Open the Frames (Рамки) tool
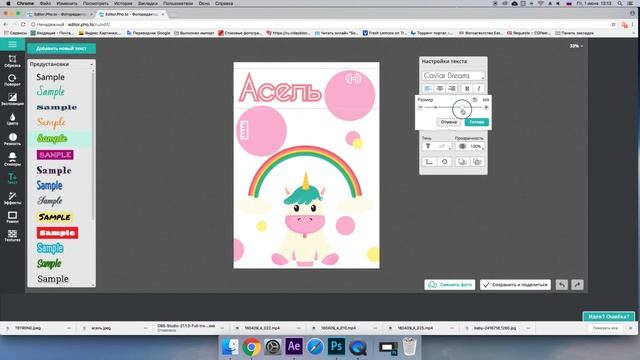The width and height of the screenshot is (640, 360). pyautogui.click(x=12, y=218)
